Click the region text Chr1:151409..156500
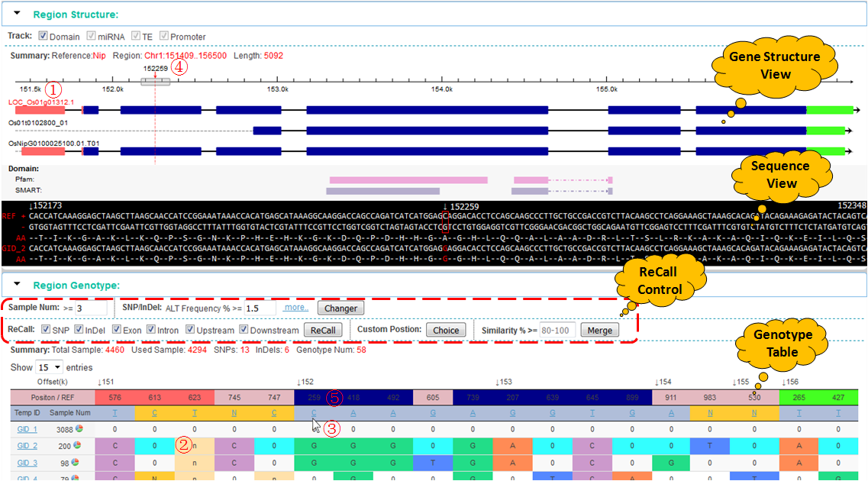This screenshot has height=481, width=868. click(x=186, y=56)
